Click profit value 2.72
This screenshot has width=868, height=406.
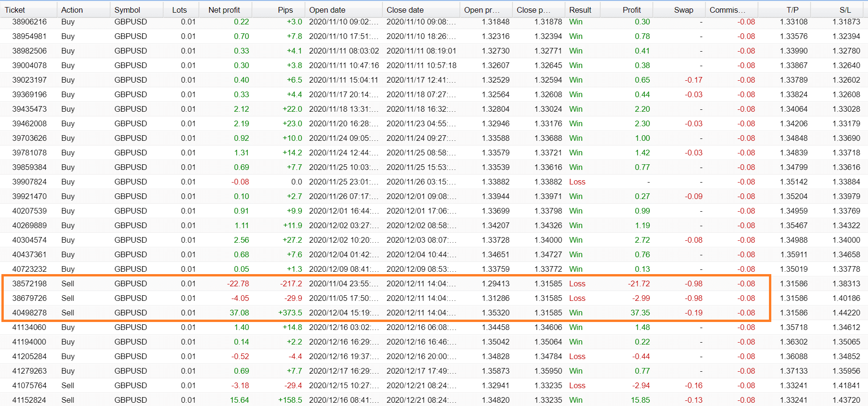pos(642,240)
